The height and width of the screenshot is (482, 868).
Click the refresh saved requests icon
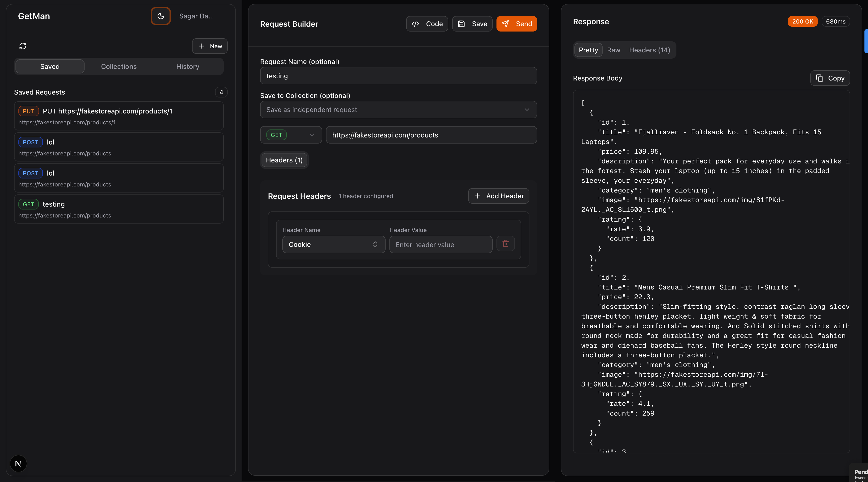[23, 46]
